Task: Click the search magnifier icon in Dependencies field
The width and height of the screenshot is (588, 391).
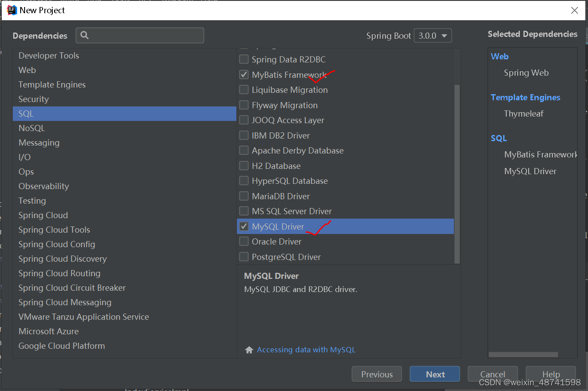Action: click(x=85, y=35)
